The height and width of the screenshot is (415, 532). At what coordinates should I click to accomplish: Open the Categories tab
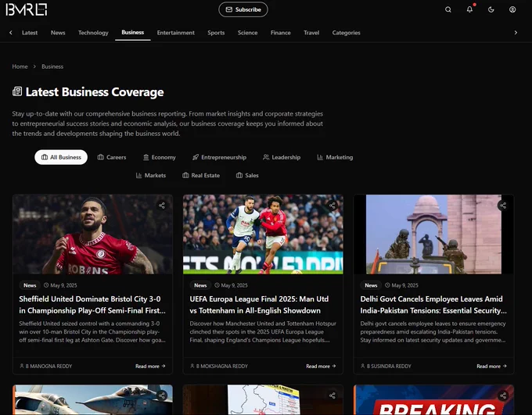point(346,33)
